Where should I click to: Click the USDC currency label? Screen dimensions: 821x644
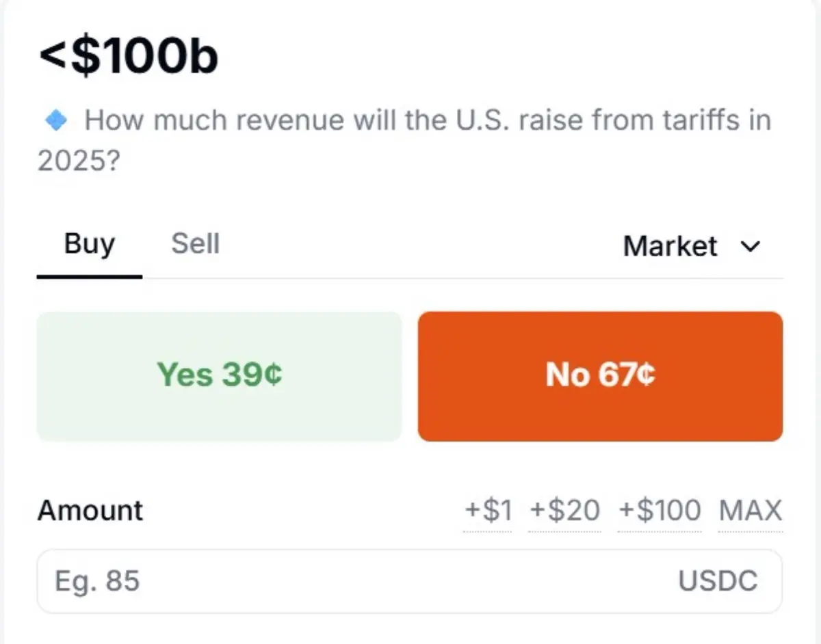718,581
